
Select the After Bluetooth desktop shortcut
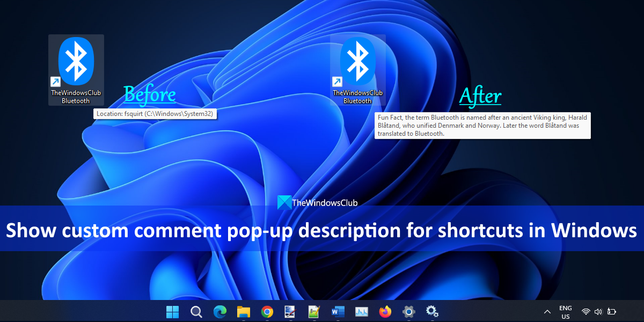pyautogui.click(x=357, y=70)
